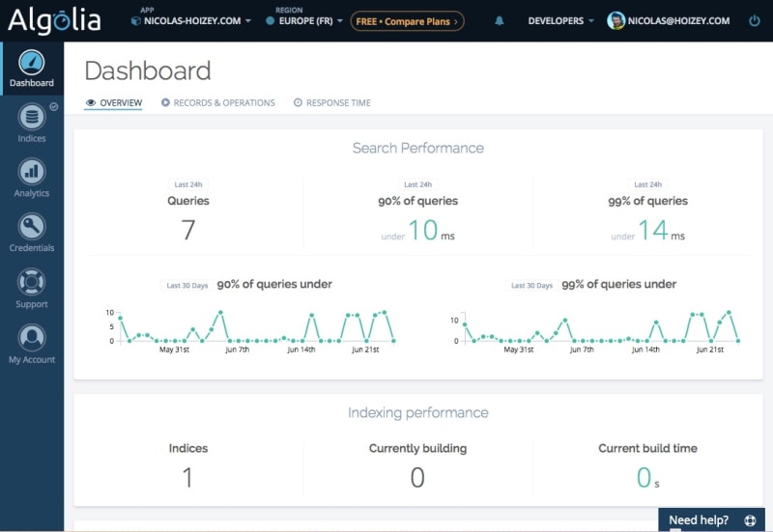Open the Need help? widget

pyautogui.click(x=712, y=519)
